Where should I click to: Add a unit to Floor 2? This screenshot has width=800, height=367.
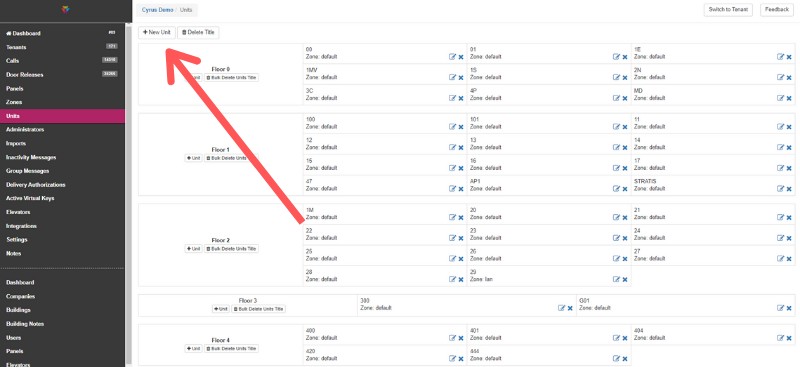coord(193,249)
